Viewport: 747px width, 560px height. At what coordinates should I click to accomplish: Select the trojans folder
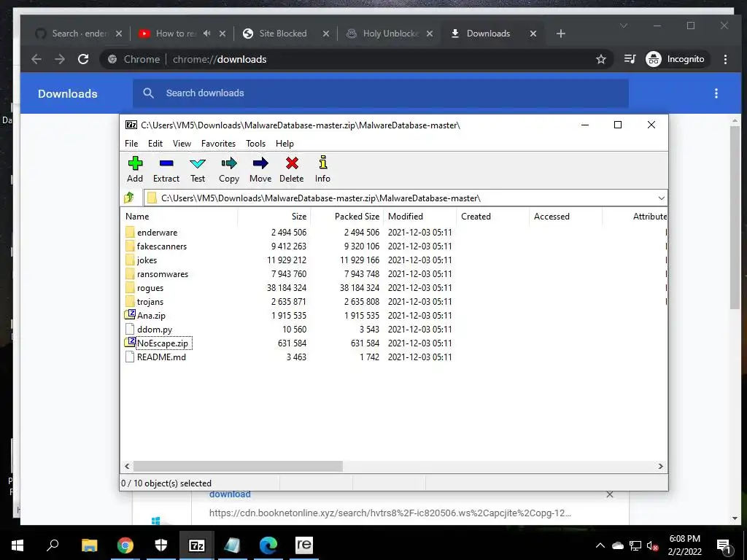click(150, 301)
